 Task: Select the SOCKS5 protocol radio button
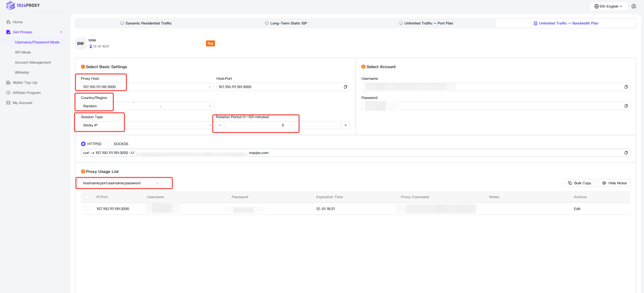click(110, 144)
